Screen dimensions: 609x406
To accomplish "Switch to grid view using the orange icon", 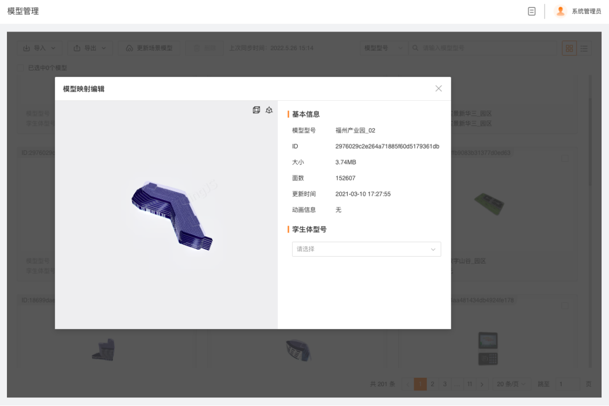I will click(x=569, y=48).
